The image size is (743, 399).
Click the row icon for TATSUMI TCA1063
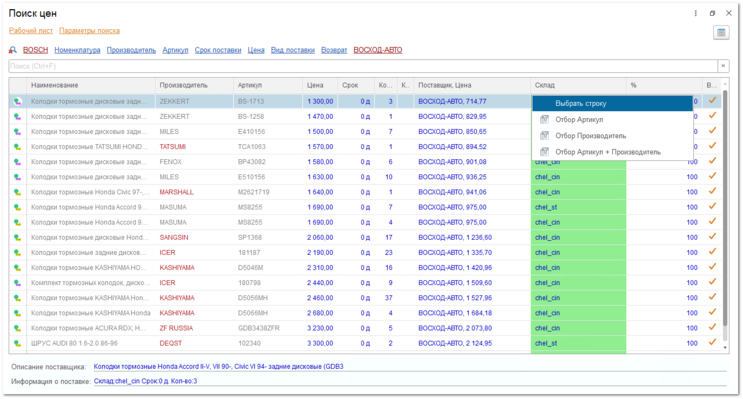pyautogui.click(x=18, y=147)
